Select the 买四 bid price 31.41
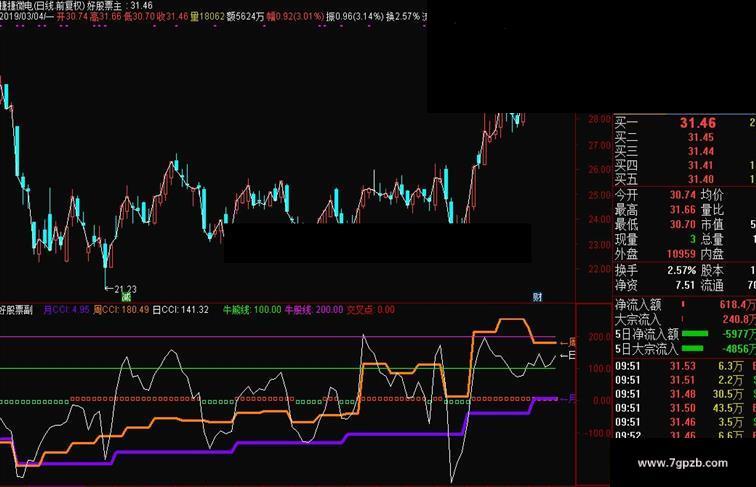 [701, 166]
